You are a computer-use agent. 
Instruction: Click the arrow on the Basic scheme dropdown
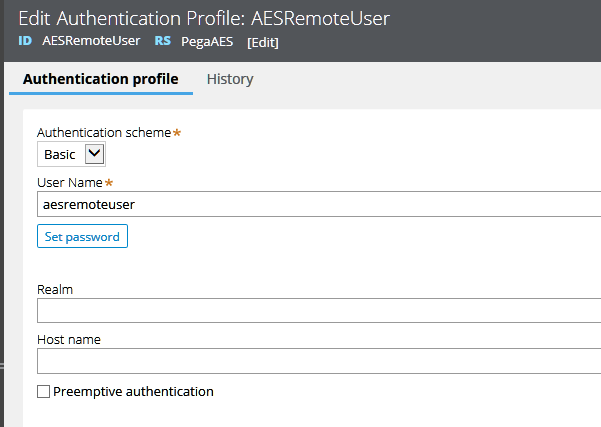pyautogui.click(x=94, y=154)
